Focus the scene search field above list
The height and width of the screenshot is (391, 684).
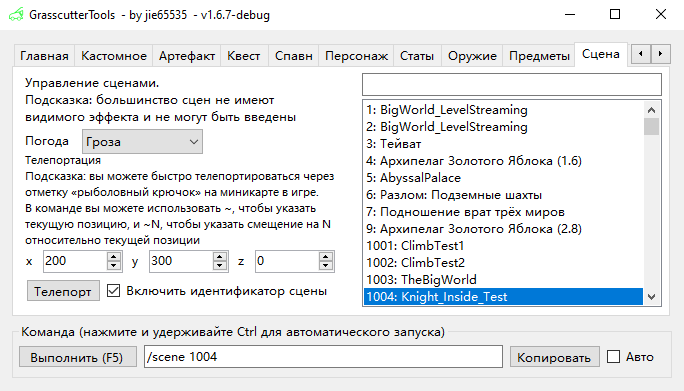coord(512,85)
